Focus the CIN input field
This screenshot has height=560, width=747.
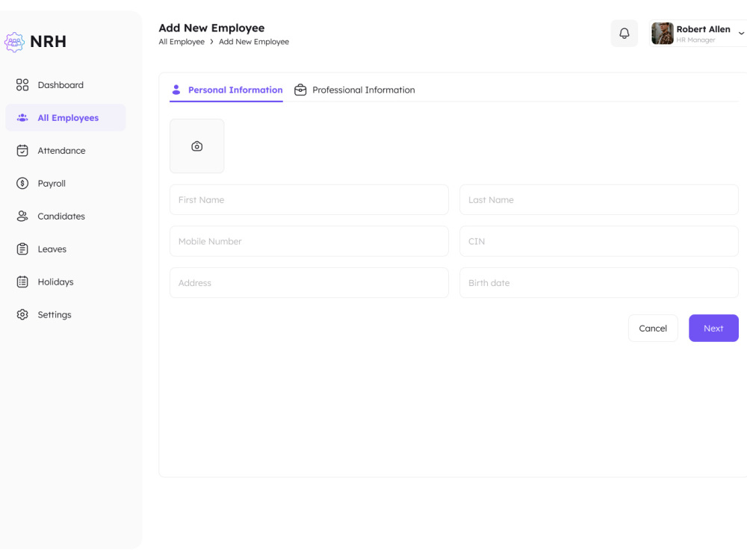pos(599,241)
